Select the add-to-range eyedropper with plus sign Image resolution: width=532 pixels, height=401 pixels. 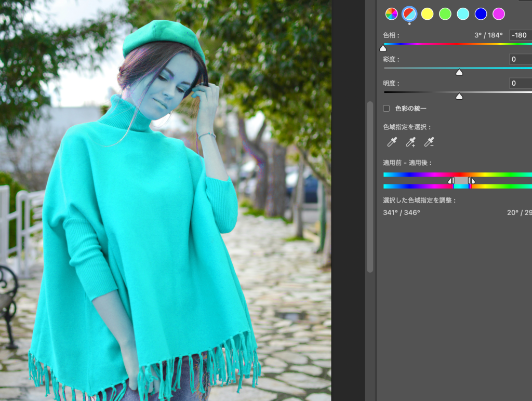click(410, 142)
